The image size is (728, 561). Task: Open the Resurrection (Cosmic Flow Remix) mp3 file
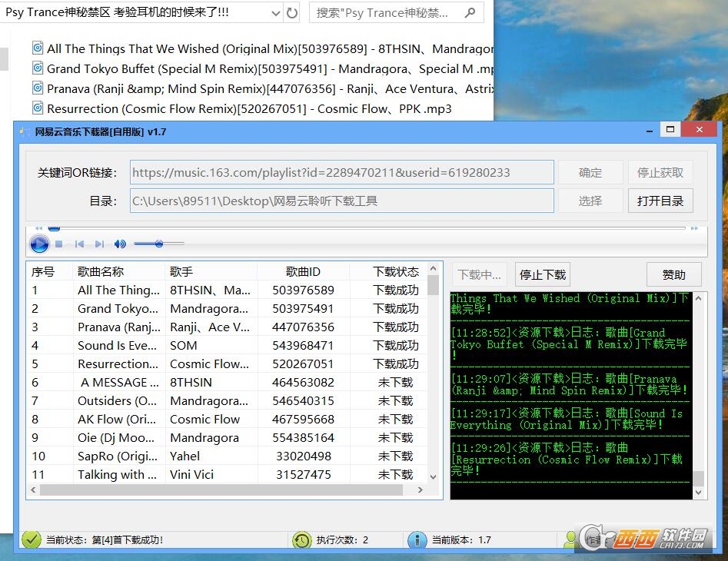(x=249, y=109)
